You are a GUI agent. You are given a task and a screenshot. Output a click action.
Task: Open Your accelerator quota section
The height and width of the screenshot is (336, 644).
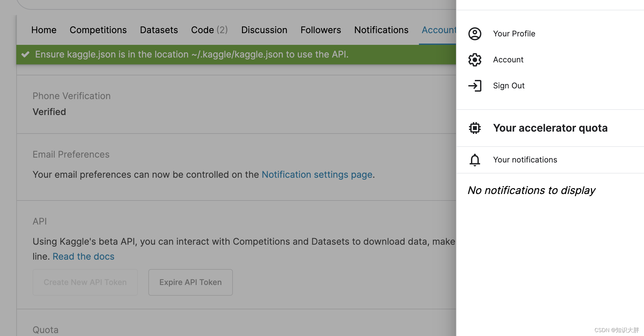pyautogui.click(x=550, y=128)
